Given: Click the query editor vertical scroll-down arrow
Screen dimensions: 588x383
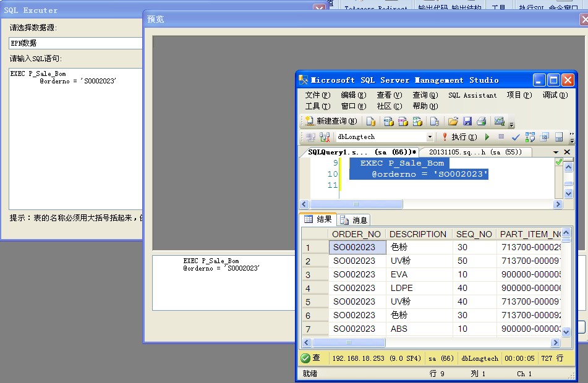Looking at the screenshot, I should pyautogui.click(x=568, y=194).
